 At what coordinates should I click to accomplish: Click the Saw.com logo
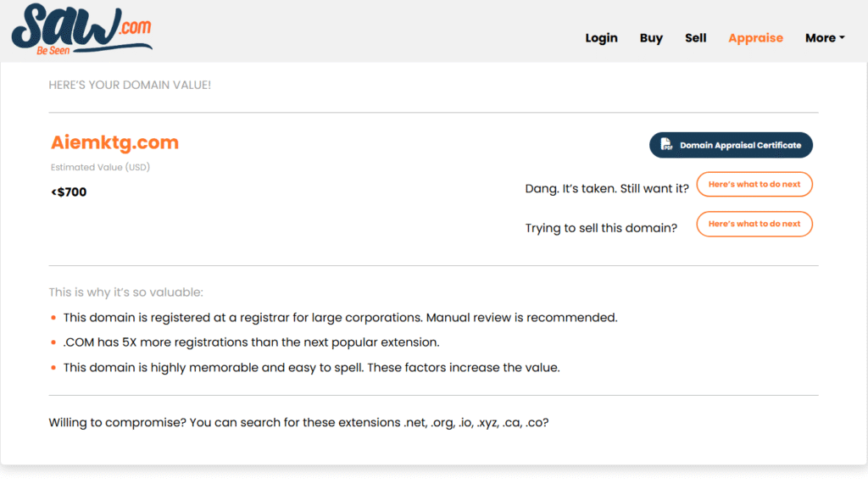[x=81, y=29]
